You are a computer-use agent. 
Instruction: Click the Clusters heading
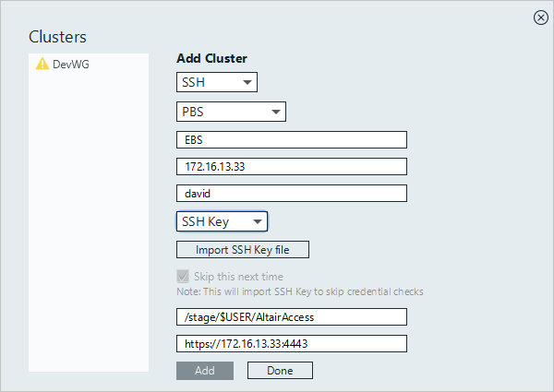[57, 37]
